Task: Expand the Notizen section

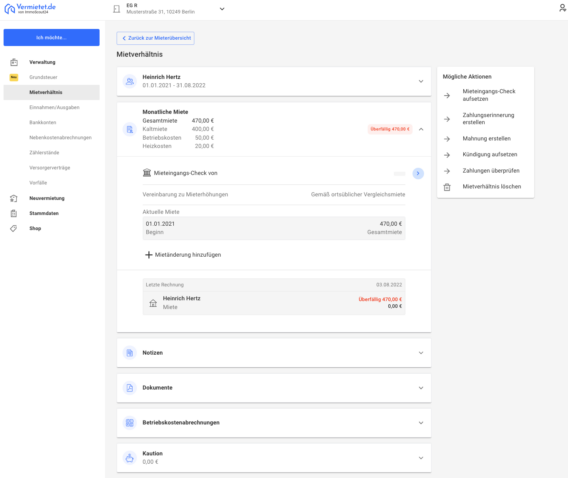Action: 421,353
